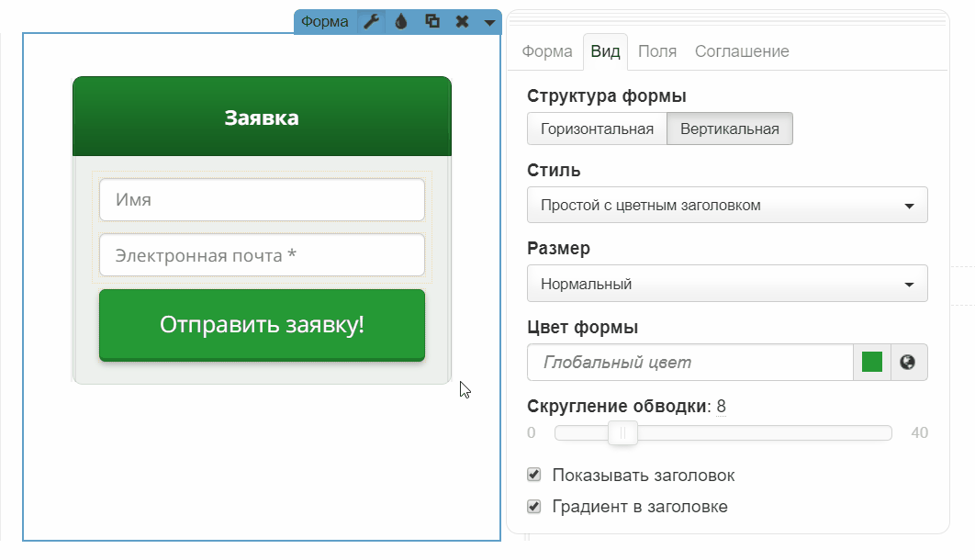This screenshot has height=560, width=975.
Task: Delete the form block with the X icon
Action: coord(462,22)
